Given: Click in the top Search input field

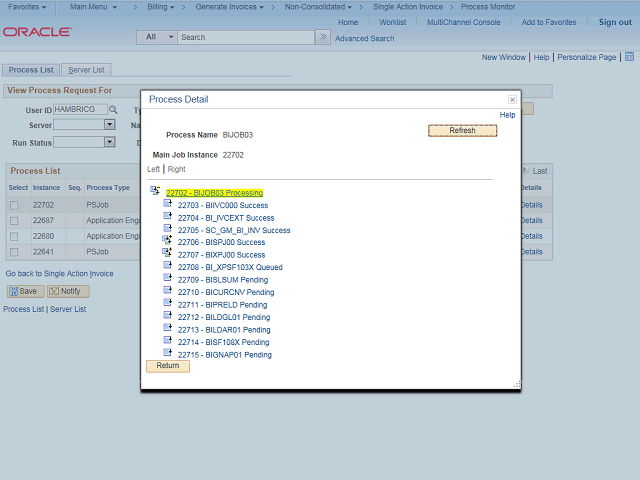Looking at the screenshot, I should [x=245, y=37].
